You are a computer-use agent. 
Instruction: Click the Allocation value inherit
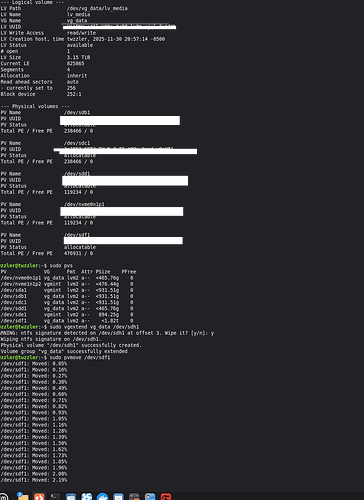pyautogui.click(x=77, y=76)
